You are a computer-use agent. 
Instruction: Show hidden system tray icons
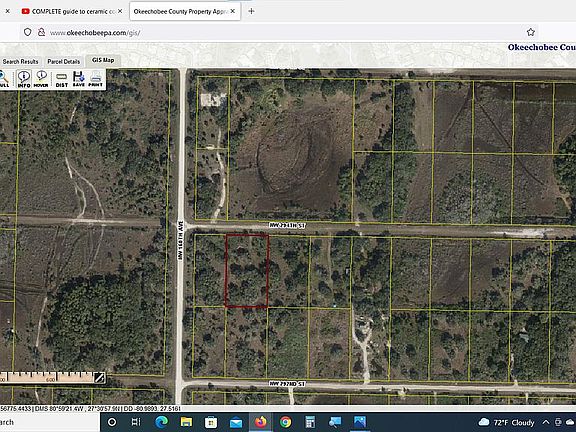coord(546,422)
